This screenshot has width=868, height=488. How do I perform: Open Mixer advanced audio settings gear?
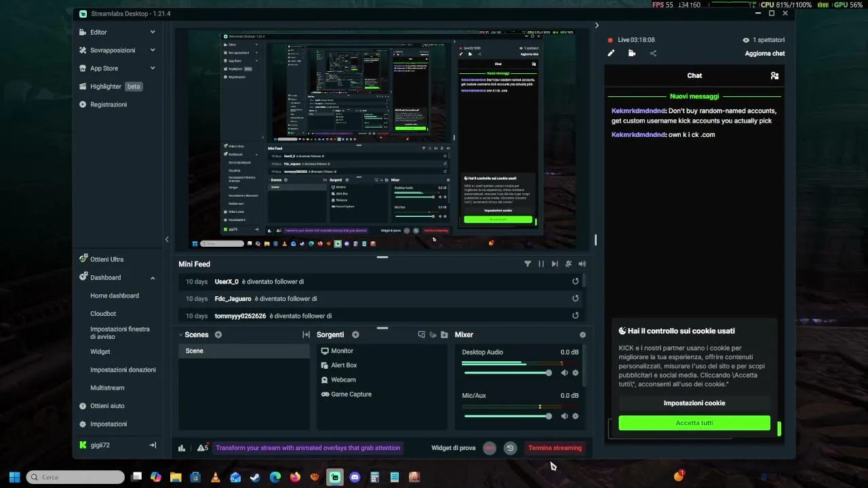point(583,335)
